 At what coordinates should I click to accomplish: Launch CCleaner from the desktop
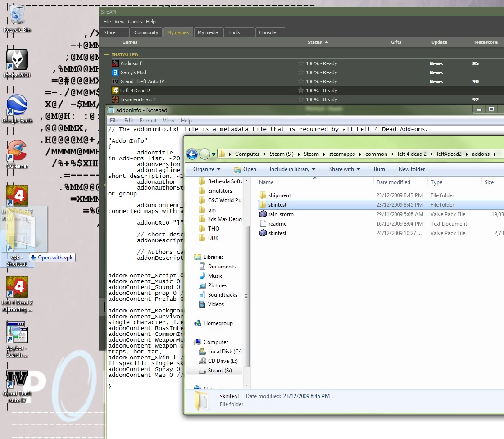(x=17, y=155)
